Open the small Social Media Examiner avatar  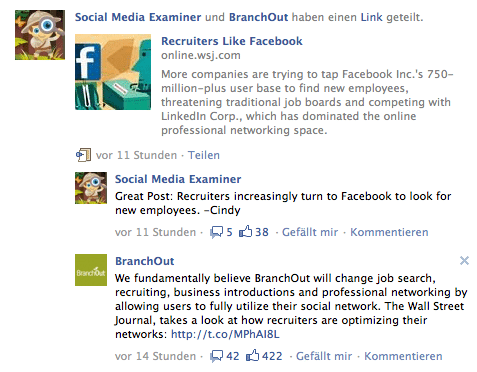pyautogui.click(x=91, y=188)
